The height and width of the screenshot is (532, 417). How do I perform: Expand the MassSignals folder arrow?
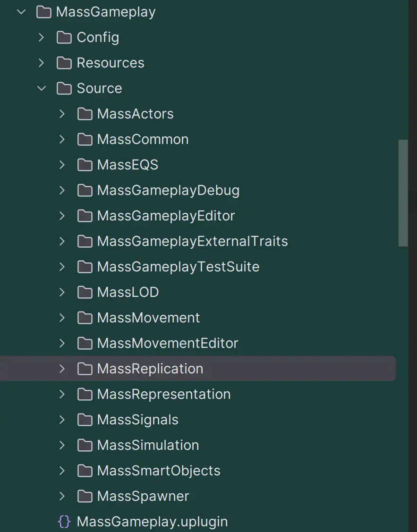62,420
